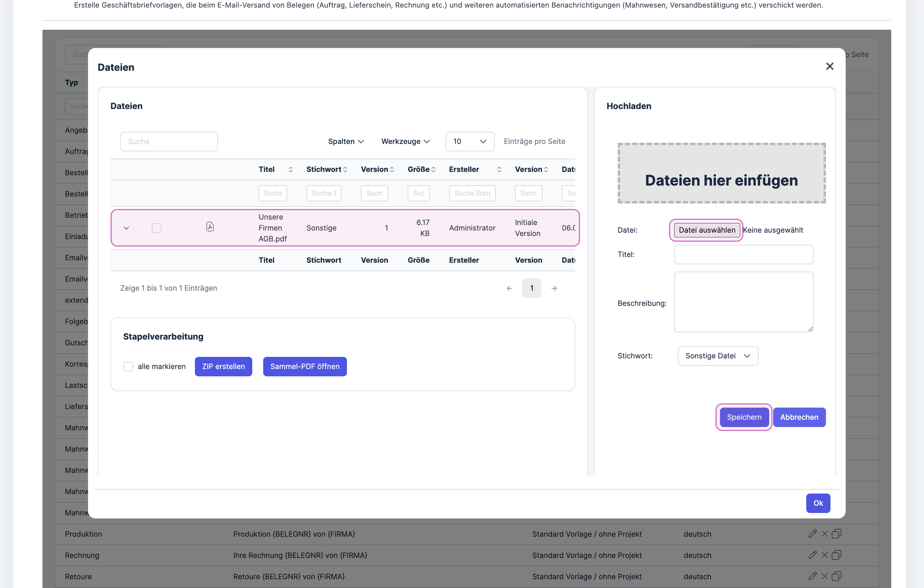Viewport: 924px width, 588px height.
Task: Expand the Unsere Firmen AGB.pdf row chevron
Action: click(x=126, y=228)
